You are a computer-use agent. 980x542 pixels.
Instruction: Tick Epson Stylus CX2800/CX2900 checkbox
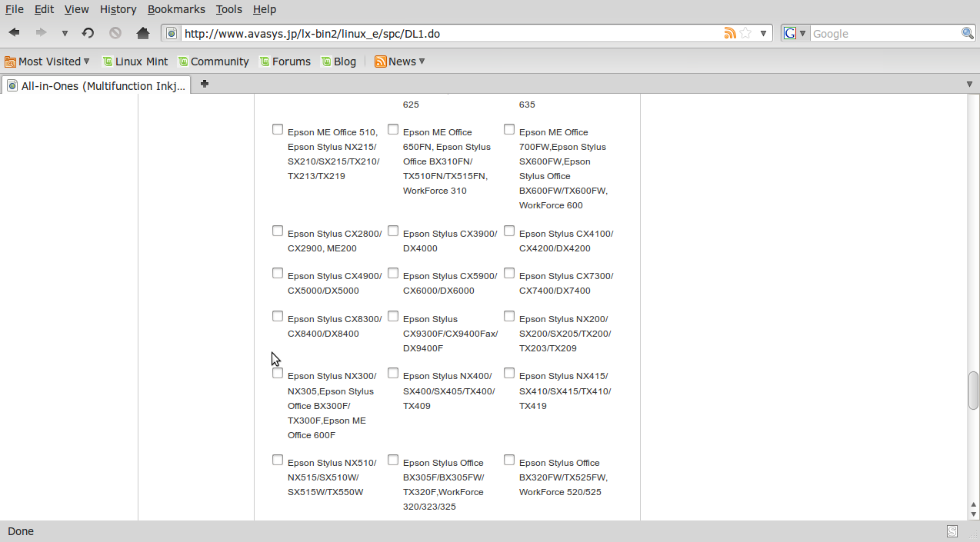pos(278,231)
